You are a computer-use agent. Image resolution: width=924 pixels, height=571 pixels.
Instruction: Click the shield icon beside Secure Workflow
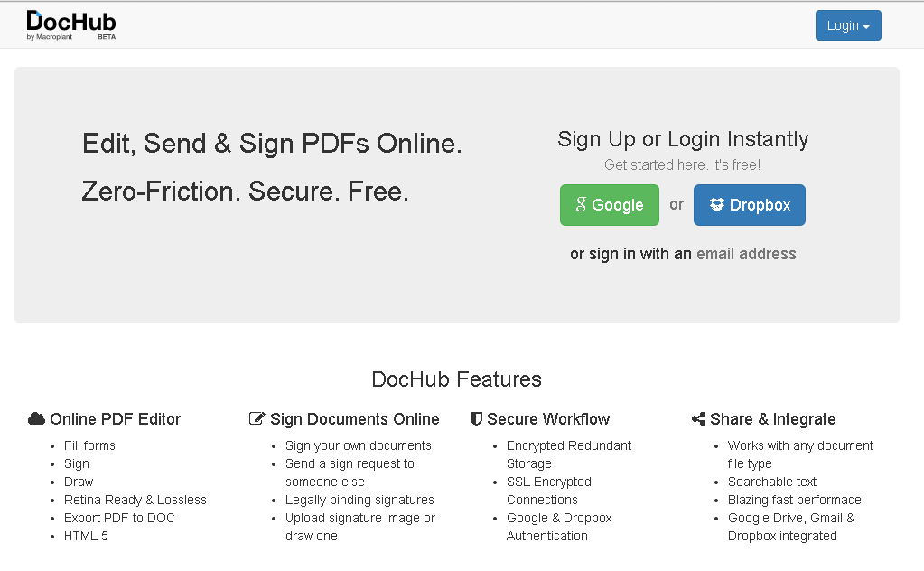click(476, 419)
